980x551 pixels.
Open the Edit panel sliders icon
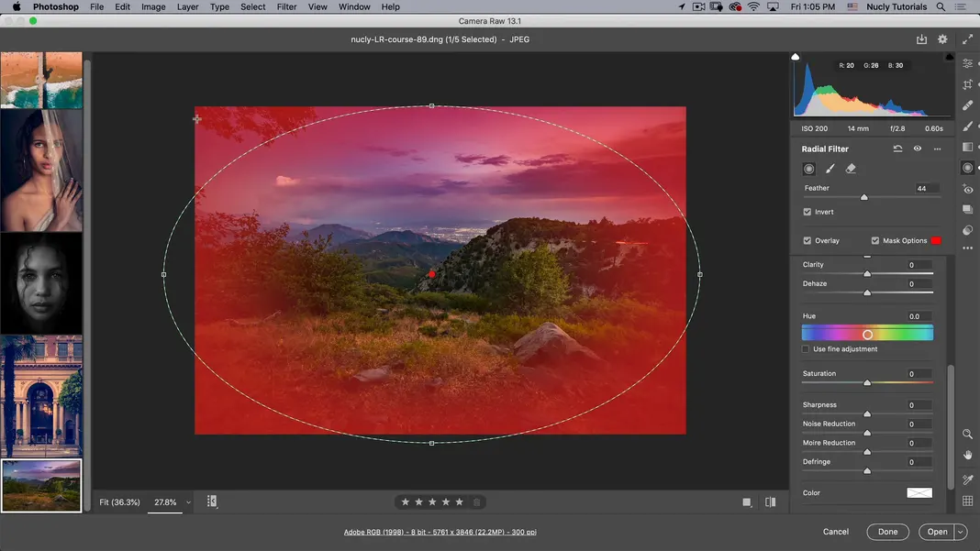pyautogui.click(x=967, y=64)
